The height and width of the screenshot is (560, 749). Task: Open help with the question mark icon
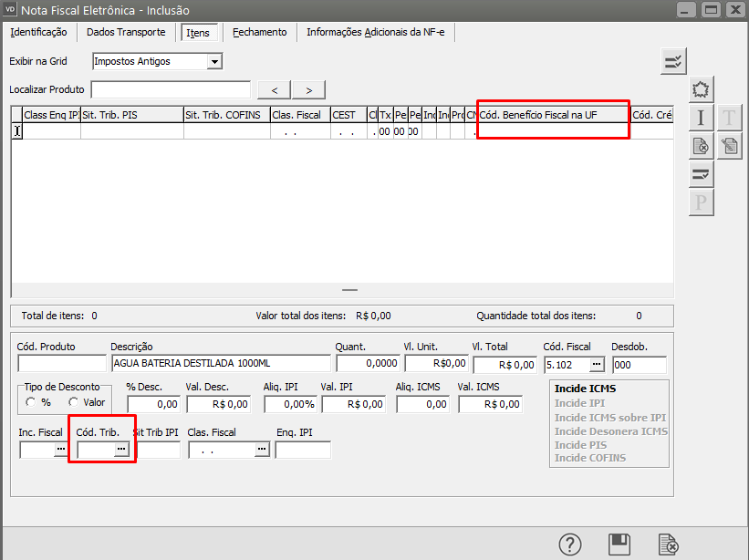pos(570,544)
